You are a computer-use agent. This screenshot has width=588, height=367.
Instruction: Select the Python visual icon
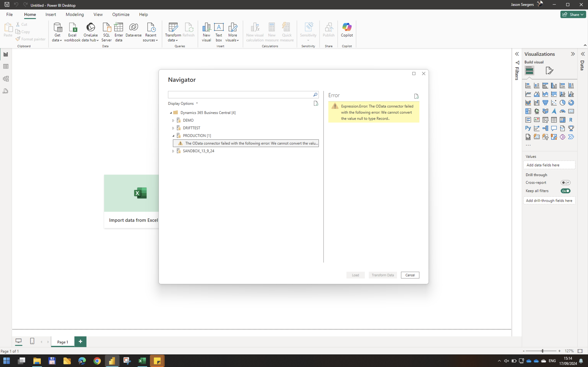[x=528, y=128]
